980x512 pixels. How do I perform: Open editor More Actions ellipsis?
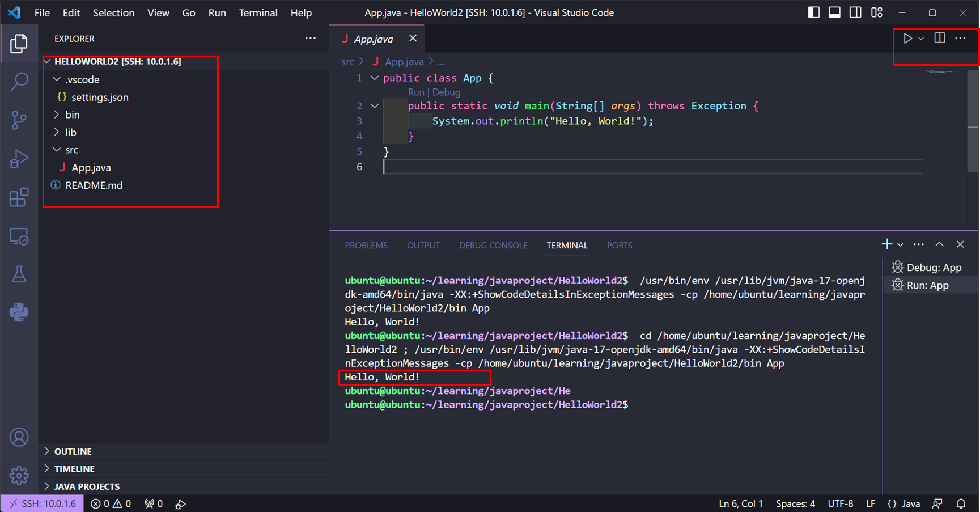tap(960, 38)
